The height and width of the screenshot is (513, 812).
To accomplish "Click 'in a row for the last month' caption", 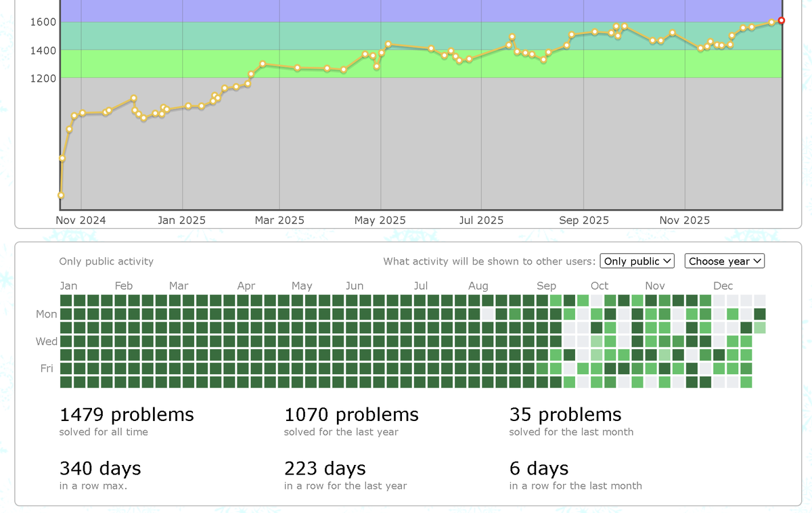I will (576, 486).
